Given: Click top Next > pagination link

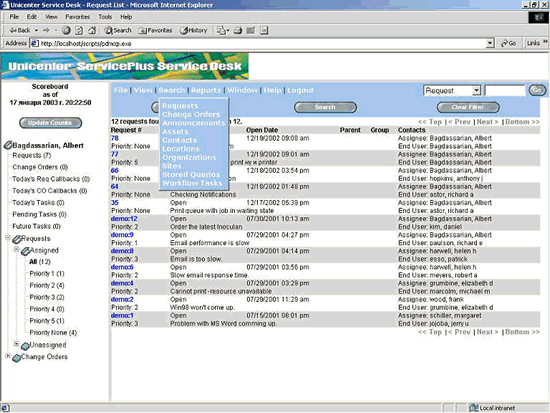Looking at the screenshot, I should click(488, 122).
